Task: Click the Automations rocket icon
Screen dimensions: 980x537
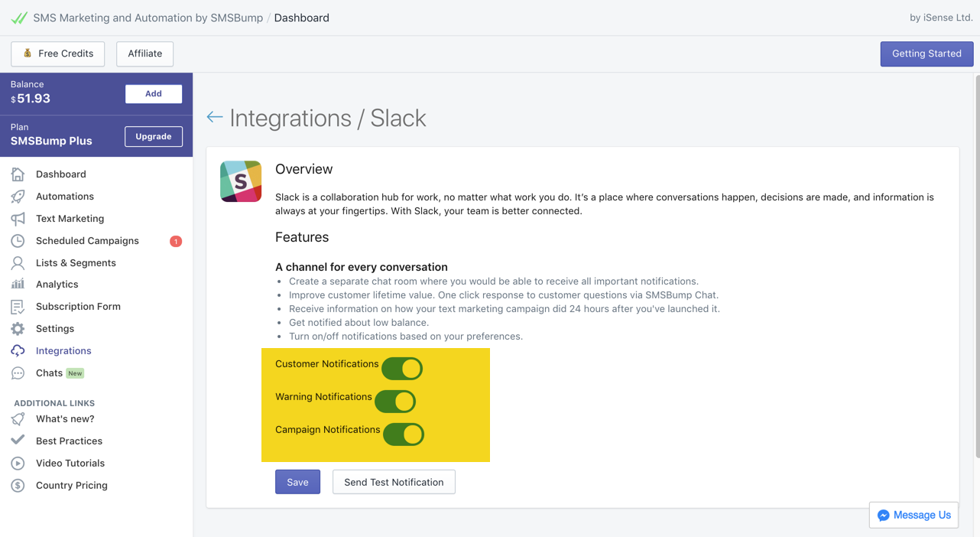Action: pos(18,197)
